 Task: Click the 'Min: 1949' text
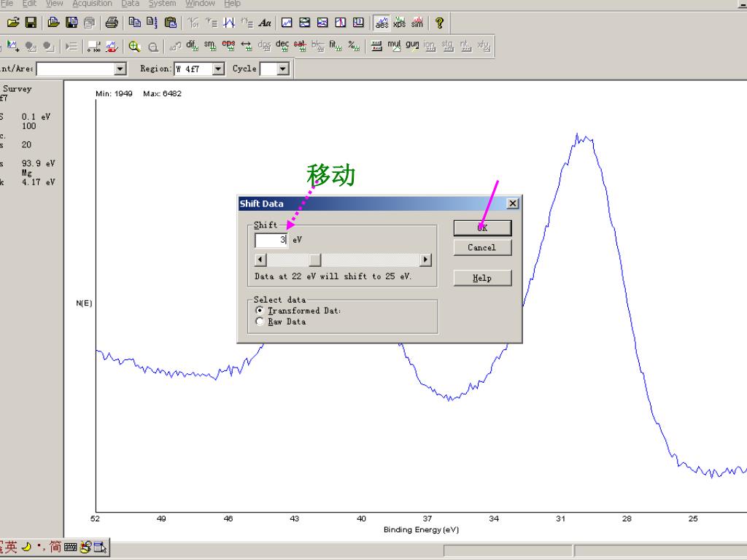[114, 94]
